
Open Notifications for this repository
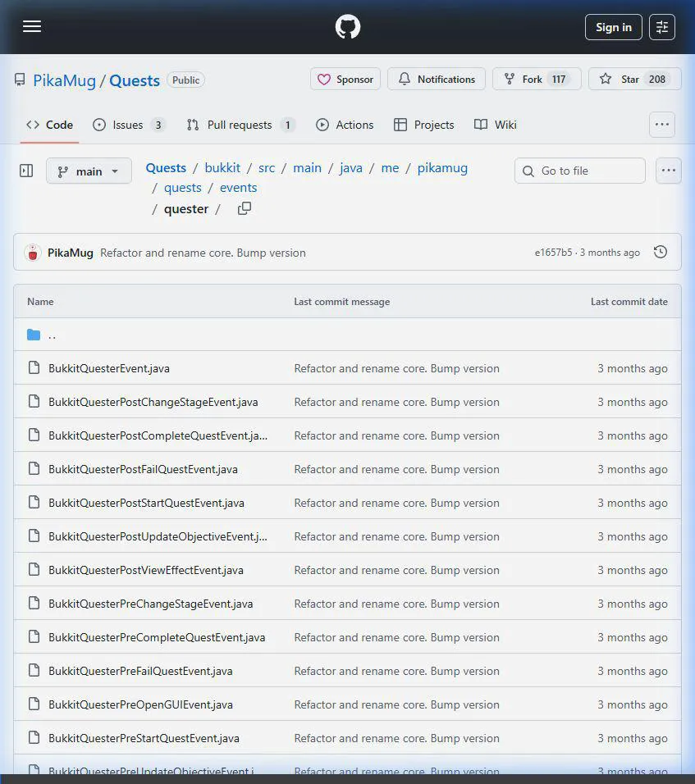pos(437,79)
